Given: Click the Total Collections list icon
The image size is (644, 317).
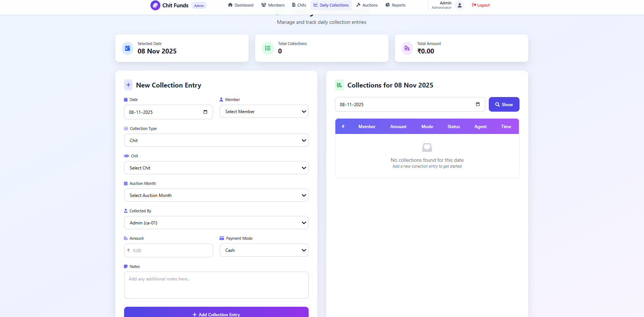Looking at the screenshot, I should (268, 48).
